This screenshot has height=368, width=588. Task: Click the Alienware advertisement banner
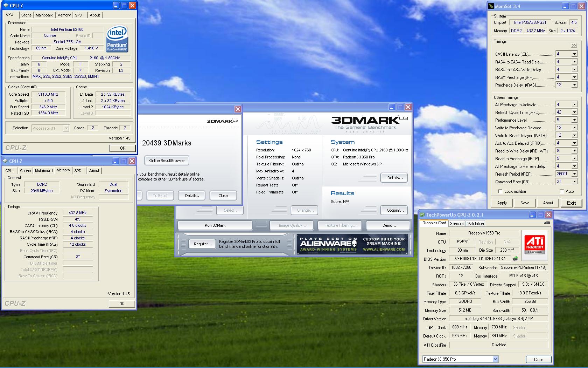pos(352,244)
